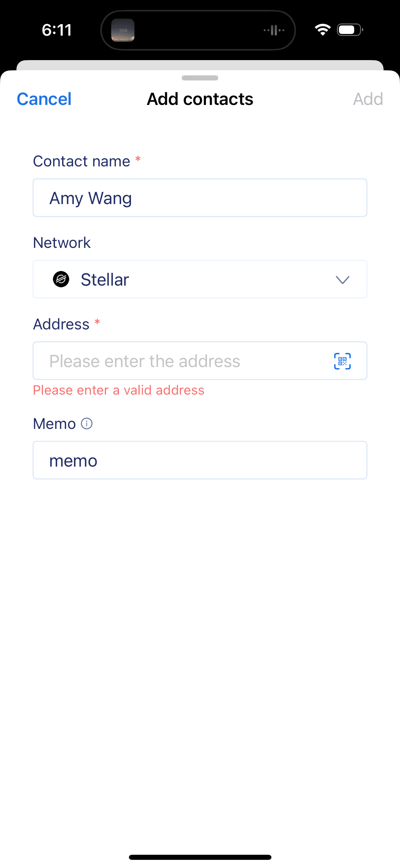Screen dimensions: 400x868
Task: Tap the Memo info icon
Action: click(87, 423)
